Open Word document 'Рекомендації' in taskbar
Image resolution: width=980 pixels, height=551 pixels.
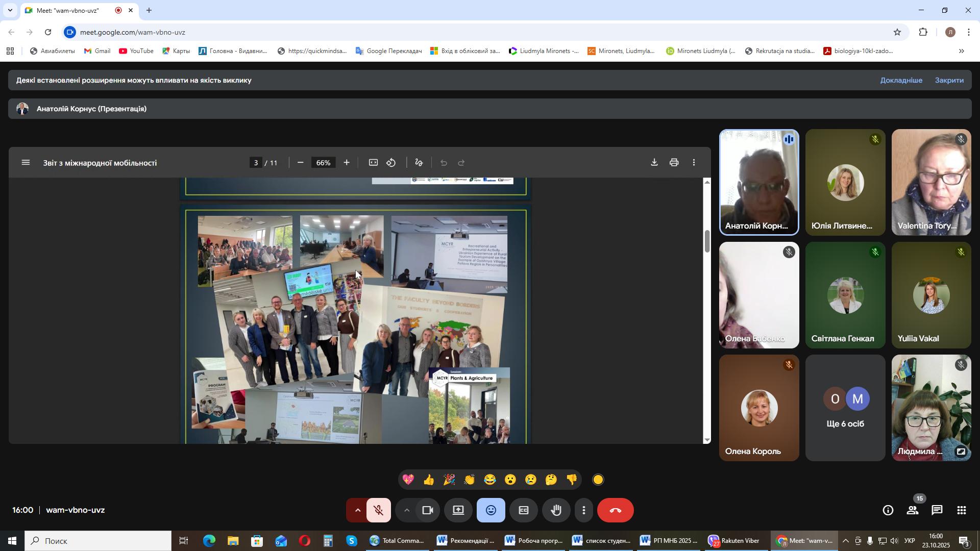pyautogui.click(x=465, y=541)
